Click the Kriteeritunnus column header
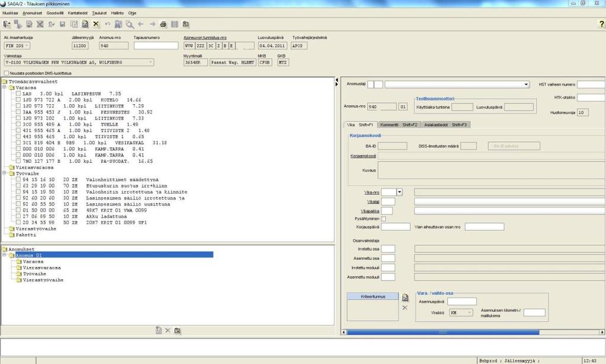The width and height of the screenshot is (606, 364). pos(373,297)
